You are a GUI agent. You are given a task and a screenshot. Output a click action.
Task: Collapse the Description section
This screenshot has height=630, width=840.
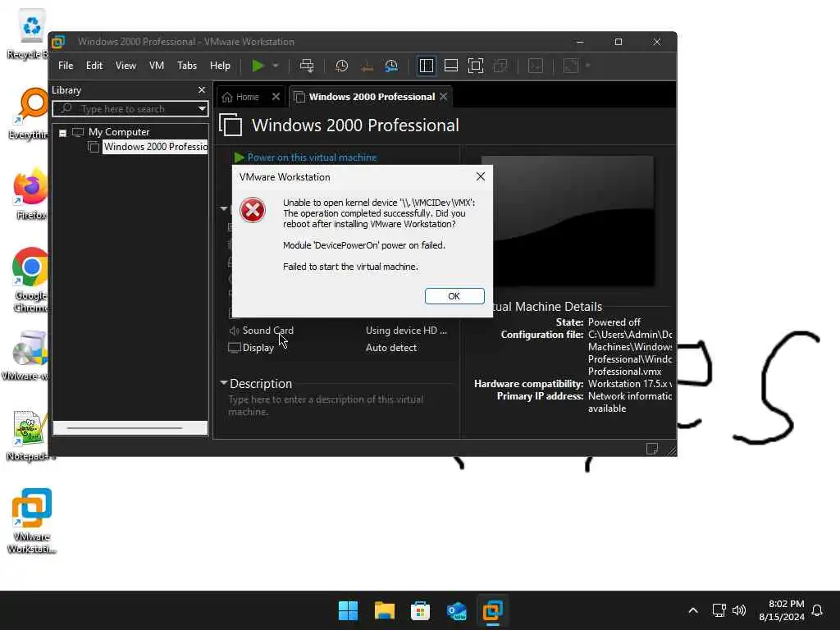[224, 383]
